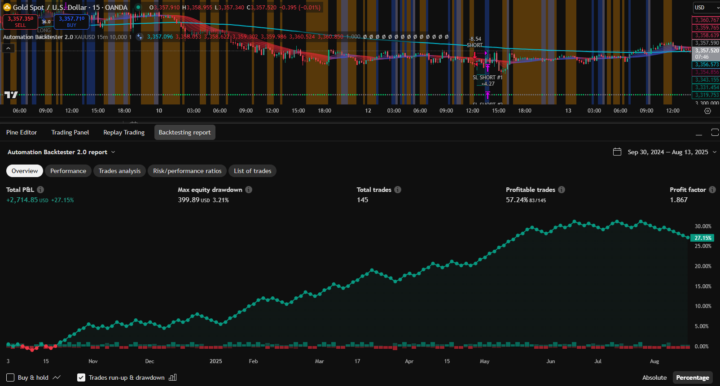Open the Replay Trading tab

[124, 132]
